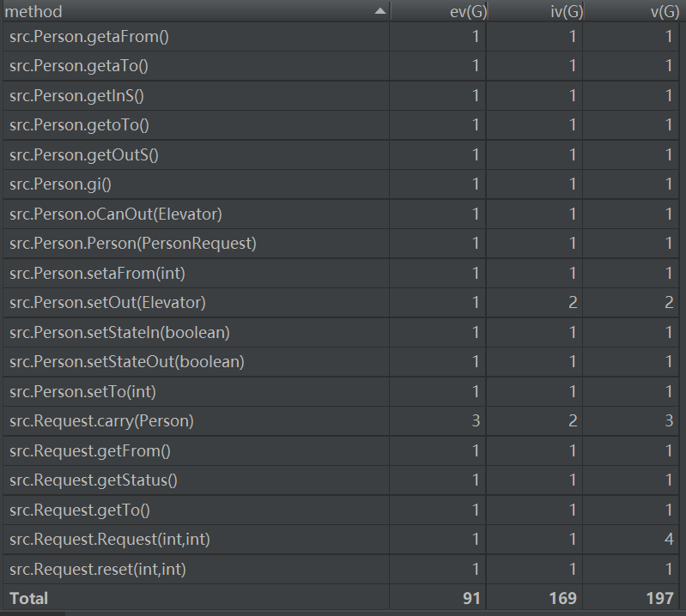Screen dimensions: 686x616
Task: Select the src.Person.getaFrom() row
Action: (x=341, y=37)
